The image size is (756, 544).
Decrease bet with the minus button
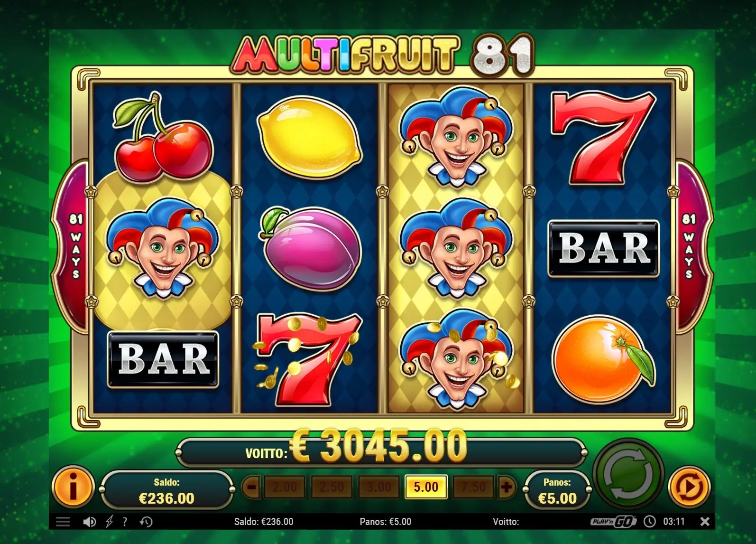pyautogui.click(x=251, y=487)
